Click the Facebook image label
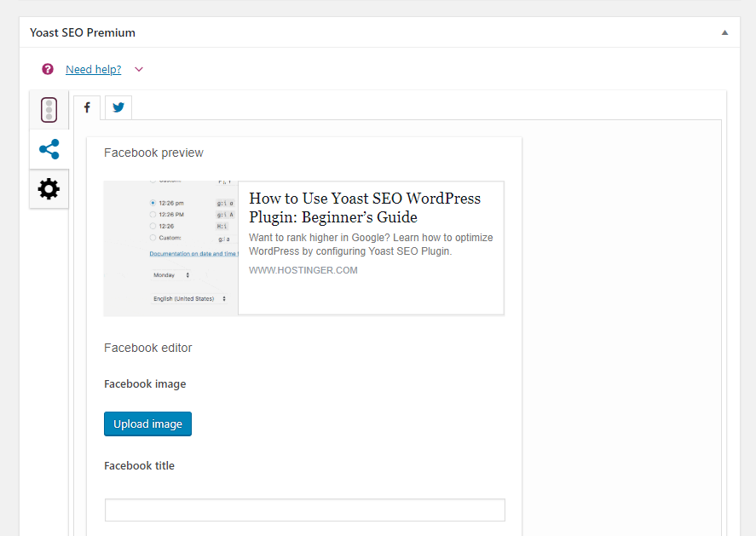 coord(145,384)
